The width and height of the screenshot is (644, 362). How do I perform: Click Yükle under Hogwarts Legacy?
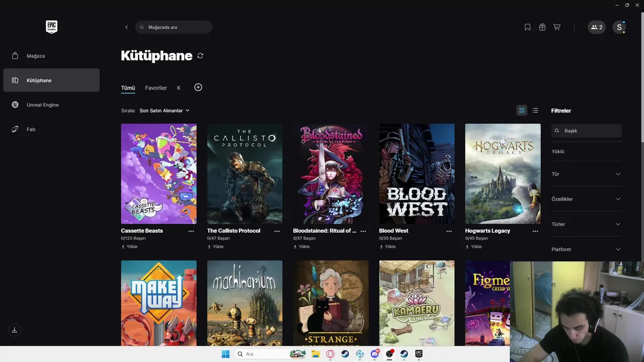(473, 247)
